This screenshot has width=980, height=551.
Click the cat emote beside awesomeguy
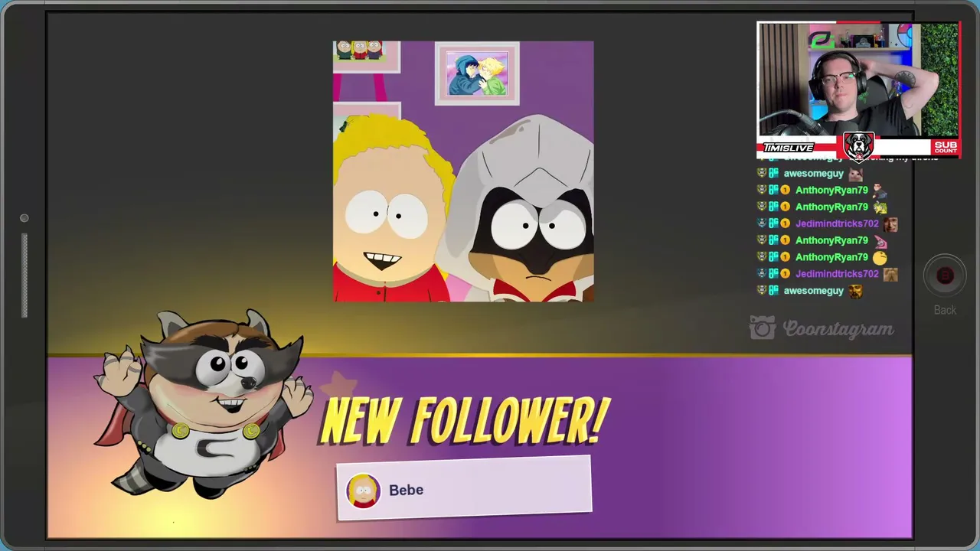855,174
